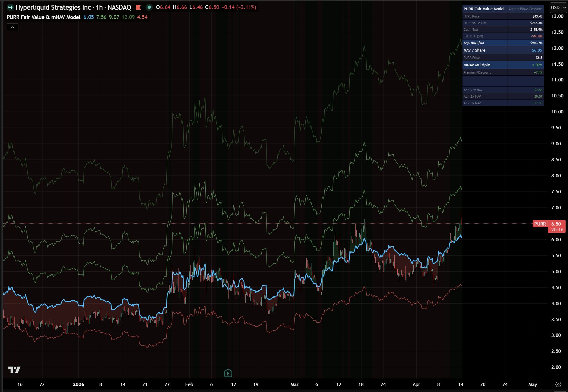Click the current price tag 6.50 on the price axis

pos(556,224)
